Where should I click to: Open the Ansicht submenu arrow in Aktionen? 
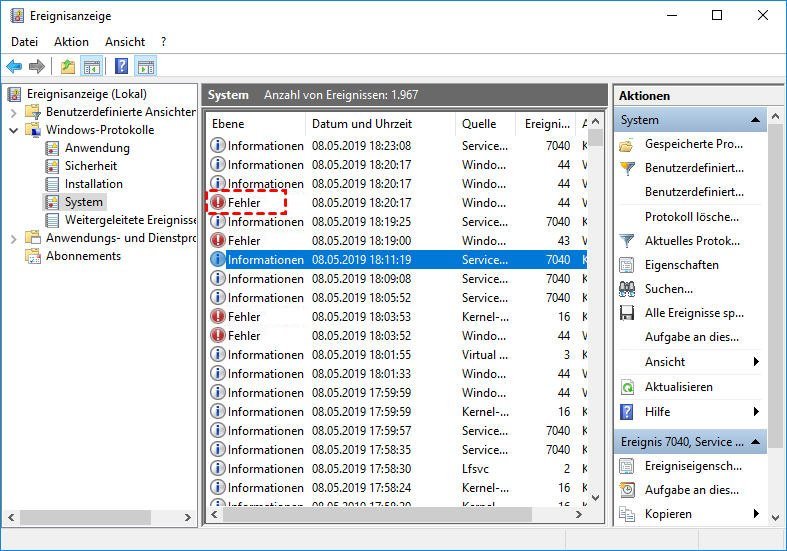[x=756, y=362]
